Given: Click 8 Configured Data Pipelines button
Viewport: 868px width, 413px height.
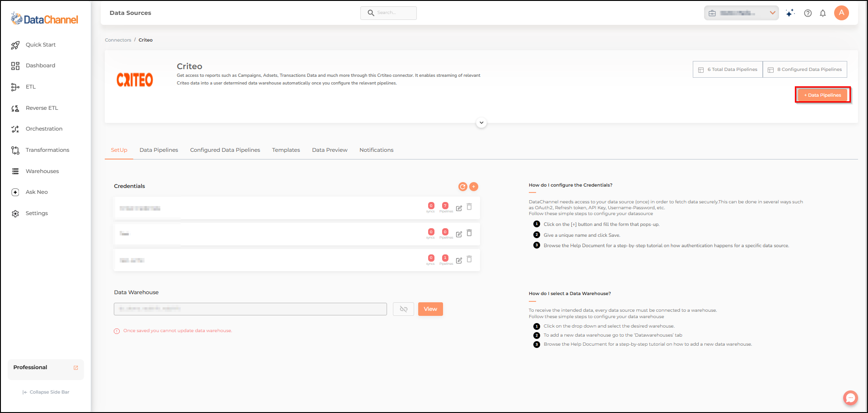Looking at the screenshot, I should [x=805, y=70].
